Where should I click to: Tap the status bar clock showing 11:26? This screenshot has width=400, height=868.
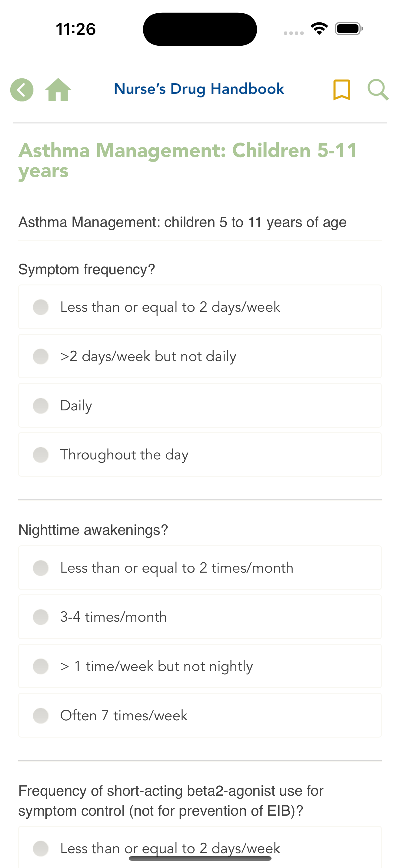point(75,29)
